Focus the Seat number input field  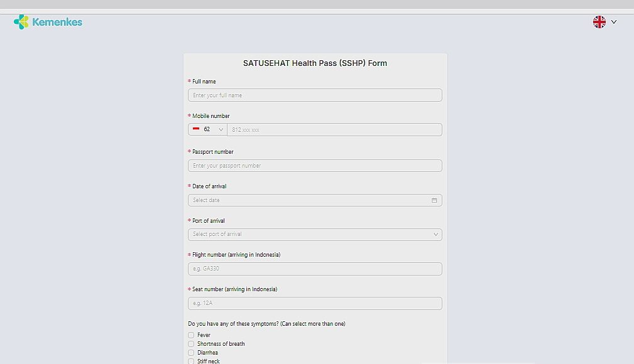click(x=314, y=303)
